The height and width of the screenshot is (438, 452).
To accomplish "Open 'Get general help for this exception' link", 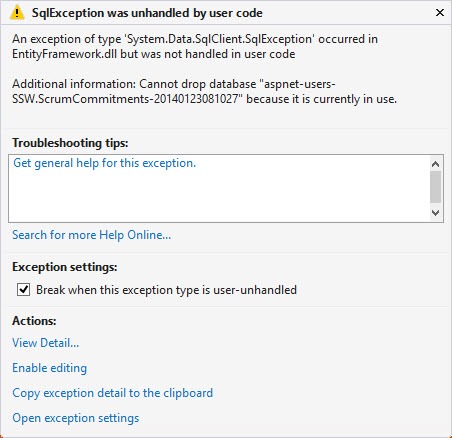I will pos(104,163).
